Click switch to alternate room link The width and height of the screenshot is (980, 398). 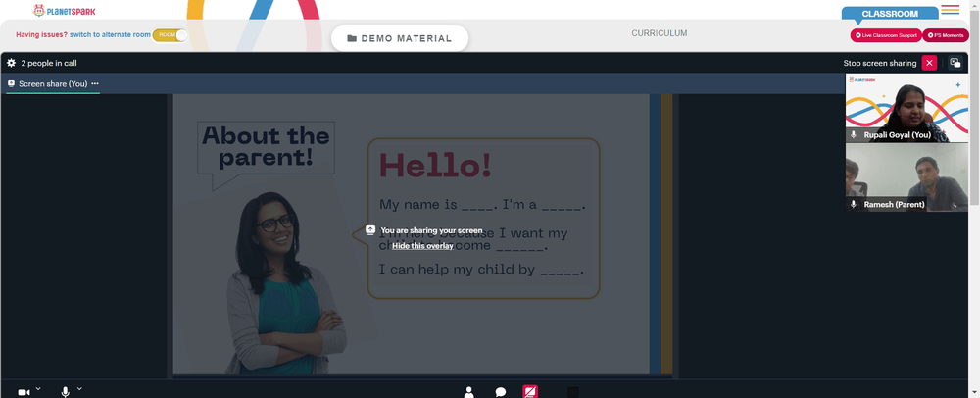click(110, 35)
